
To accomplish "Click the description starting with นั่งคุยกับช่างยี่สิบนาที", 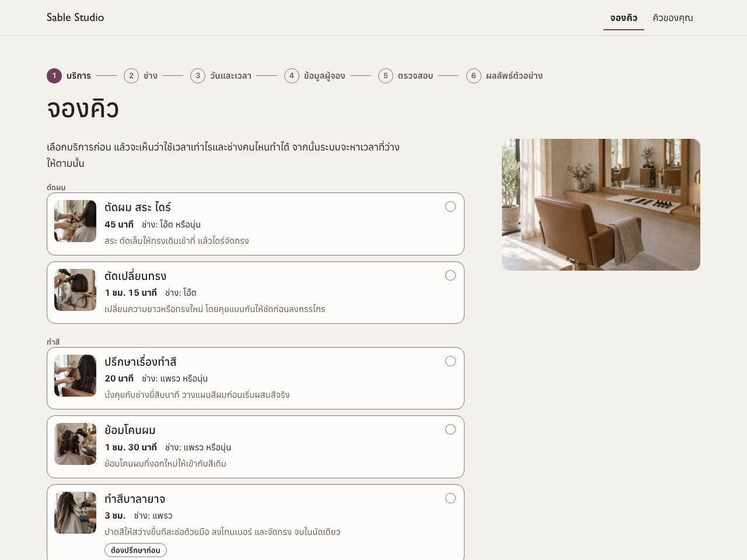I will (x=197, y=395).
